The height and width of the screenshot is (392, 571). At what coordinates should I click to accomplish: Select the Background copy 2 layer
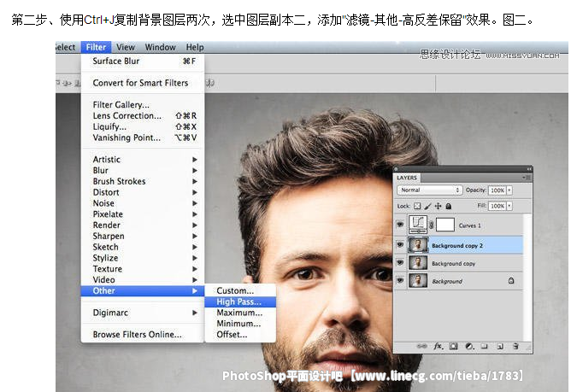click(459, 245)
